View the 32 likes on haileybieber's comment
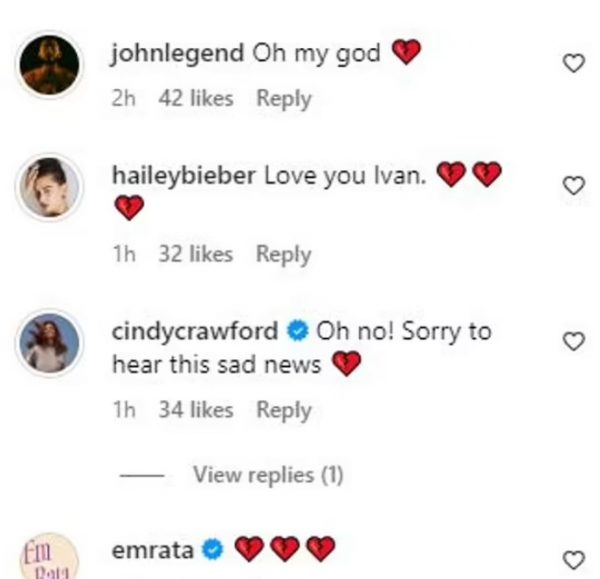Screen dimensions: 600x579 [x=196, y=254]
